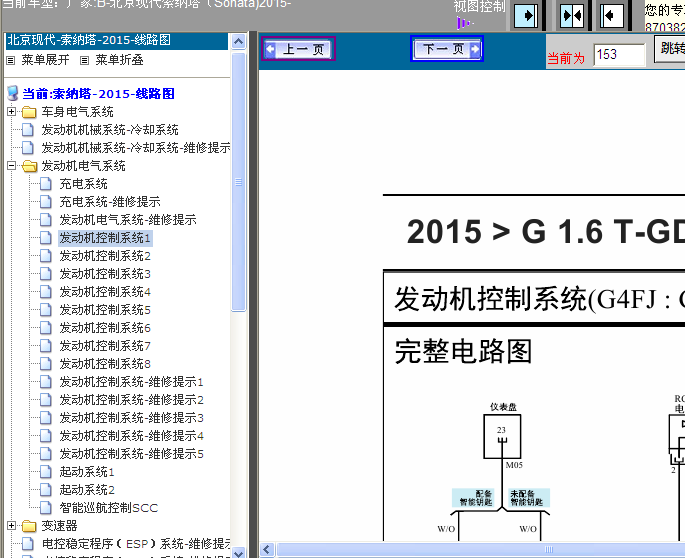Click the first view control arrow icon
Viewport: 685px width, 558px height.
tap(526, 16)
